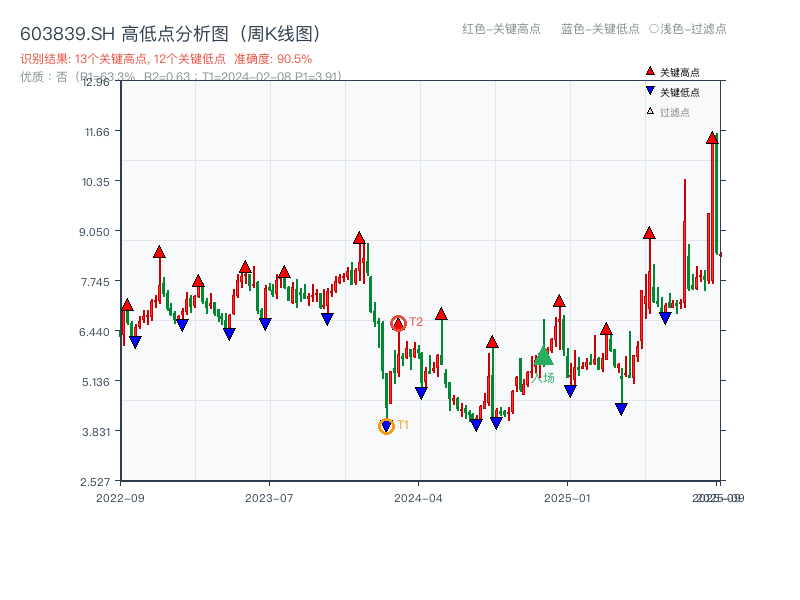Select the orange-circled T1 low point marker
Image resolution: width=800 pixels, height=600 pixels.
point(386,426)
